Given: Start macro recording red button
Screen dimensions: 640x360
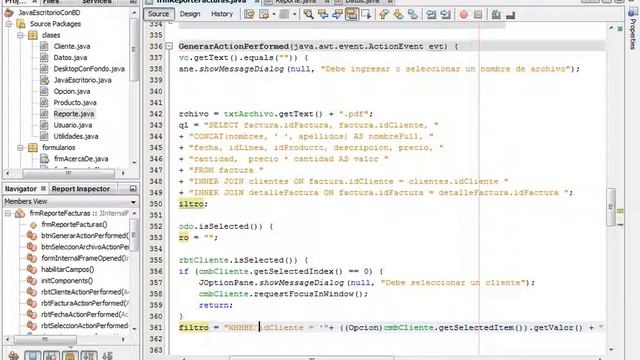Looking at the screenshot, I should coord(464,15).
